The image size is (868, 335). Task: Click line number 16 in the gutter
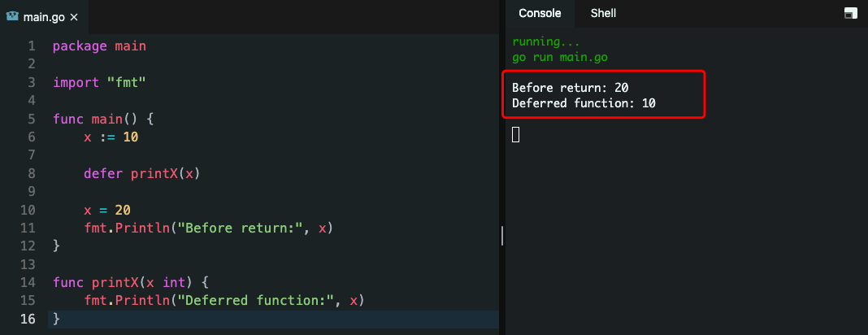pyautogui.click(x=28, y=319)
